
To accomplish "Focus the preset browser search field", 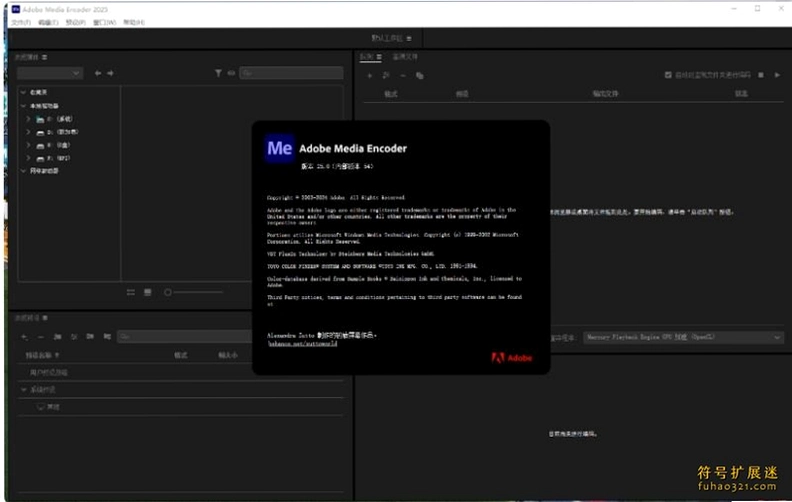I will coord(184,337).
